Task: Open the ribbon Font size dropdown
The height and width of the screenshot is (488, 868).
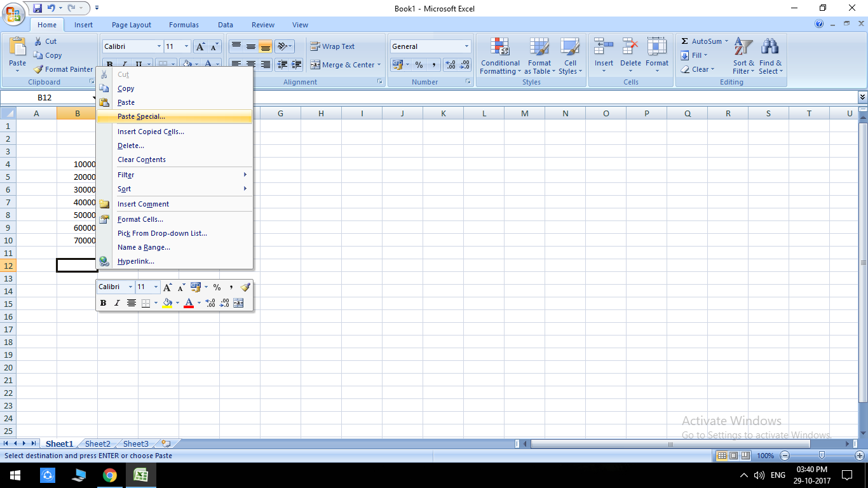Action: click(186, 46)
